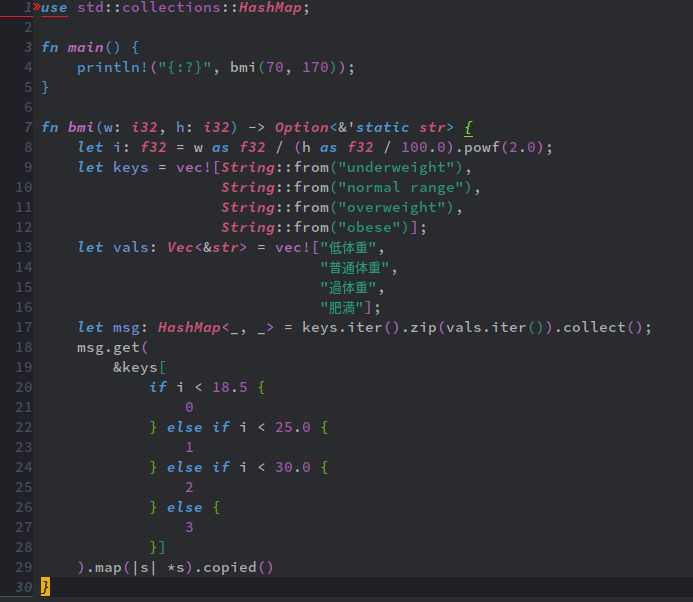Click 'main' in the function definition

[x=85, y=47]
